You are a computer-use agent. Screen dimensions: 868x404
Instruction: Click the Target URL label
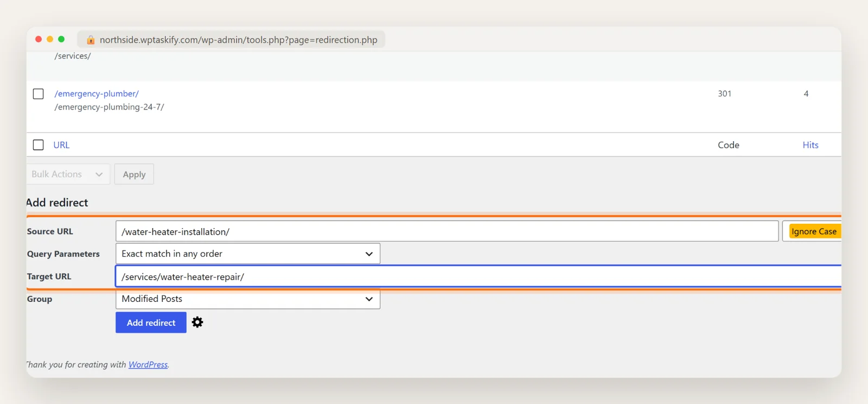click(49, 276)
